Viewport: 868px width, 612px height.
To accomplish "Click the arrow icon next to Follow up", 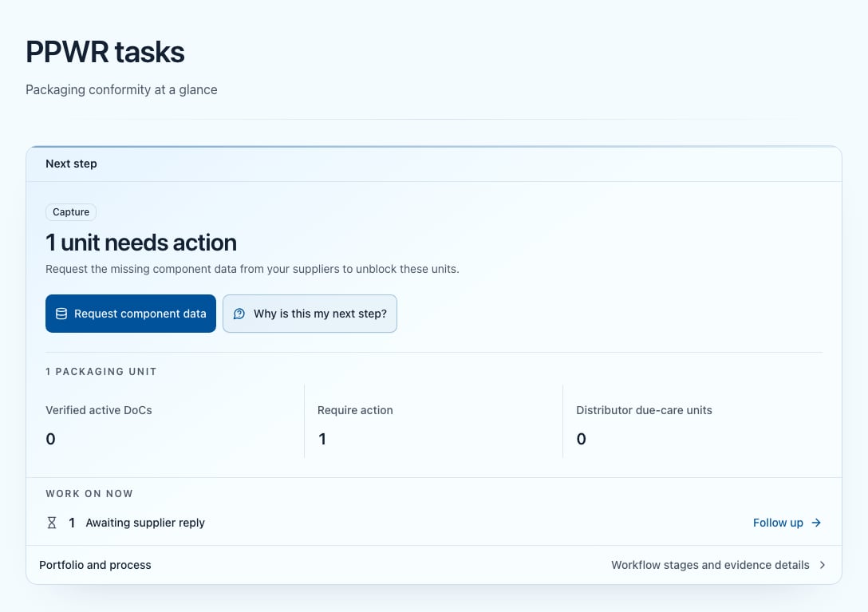I will point(816,523).
